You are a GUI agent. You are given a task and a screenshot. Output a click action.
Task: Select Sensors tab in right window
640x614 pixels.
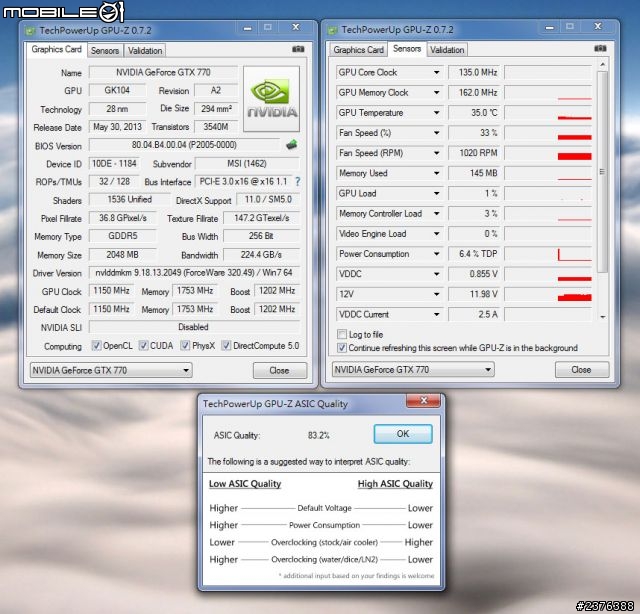407,49
